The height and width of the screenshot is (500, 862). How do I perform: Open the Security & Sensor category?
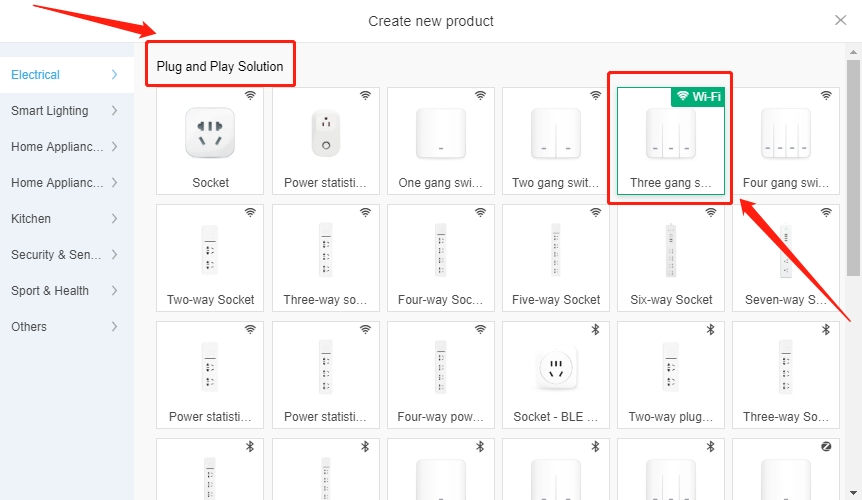[67, 255]
